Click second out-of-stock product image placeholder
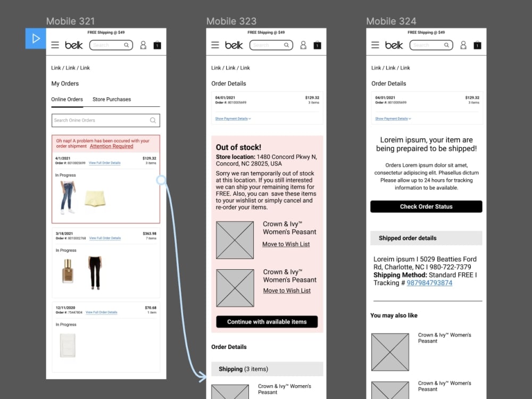The height and width of the screenshot is (399, 532). [x=235, y=288]
